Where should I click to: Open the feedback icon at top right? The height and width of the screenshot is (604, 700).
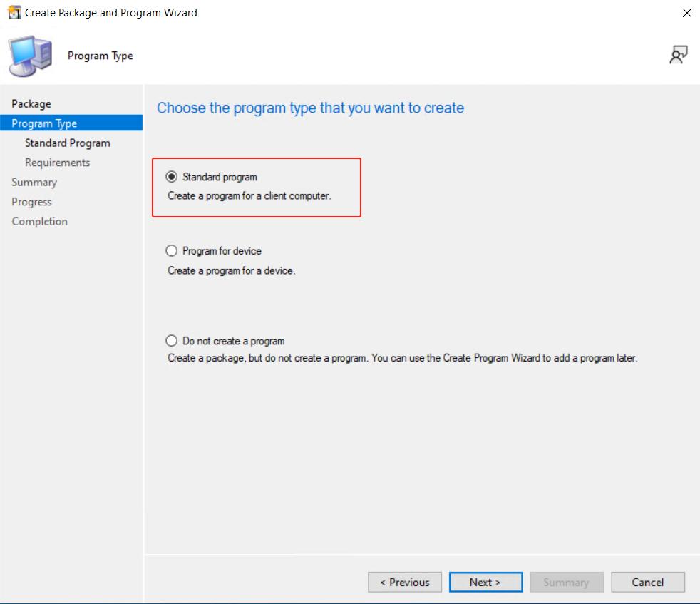[679, 56]
